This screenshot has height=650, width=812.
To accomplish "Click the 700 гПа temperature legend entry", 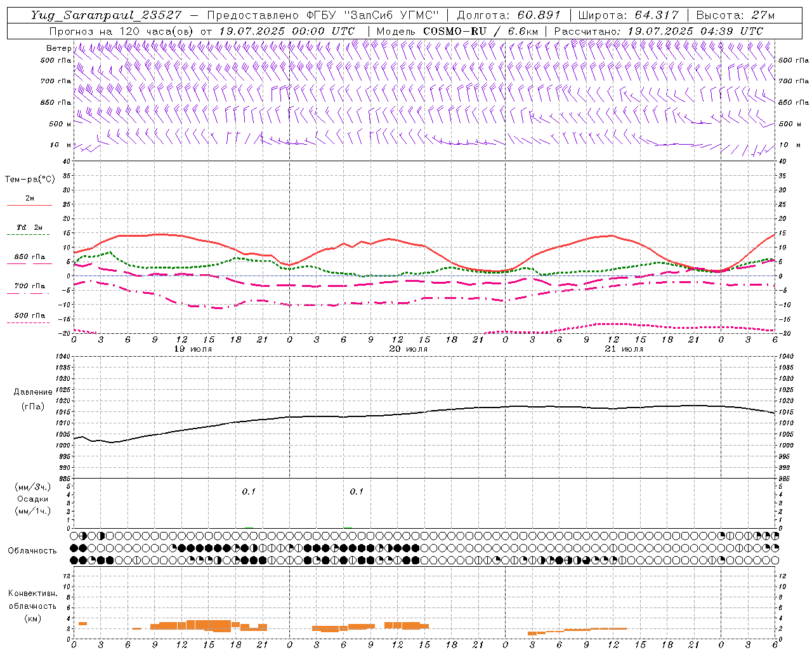I will [x=29, y=286].
